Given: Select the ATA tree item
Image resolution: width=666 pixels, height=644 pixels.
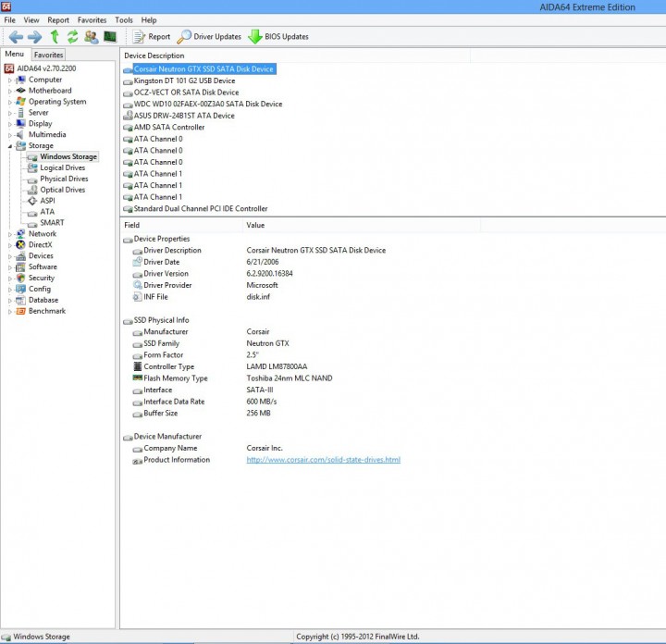Looking at the screenshot, I should [x=47, y=212].
